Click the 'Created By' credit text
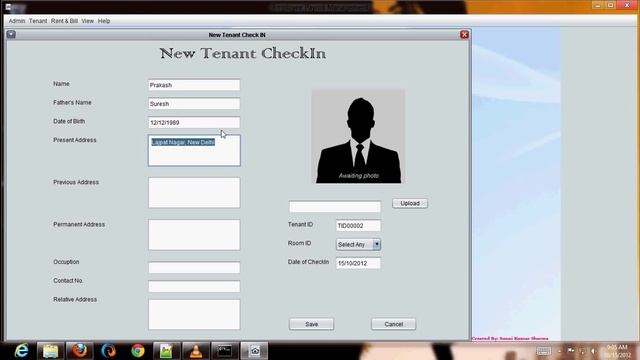The image size is (640, 360). pyautogui.click(x=510, y=338)
